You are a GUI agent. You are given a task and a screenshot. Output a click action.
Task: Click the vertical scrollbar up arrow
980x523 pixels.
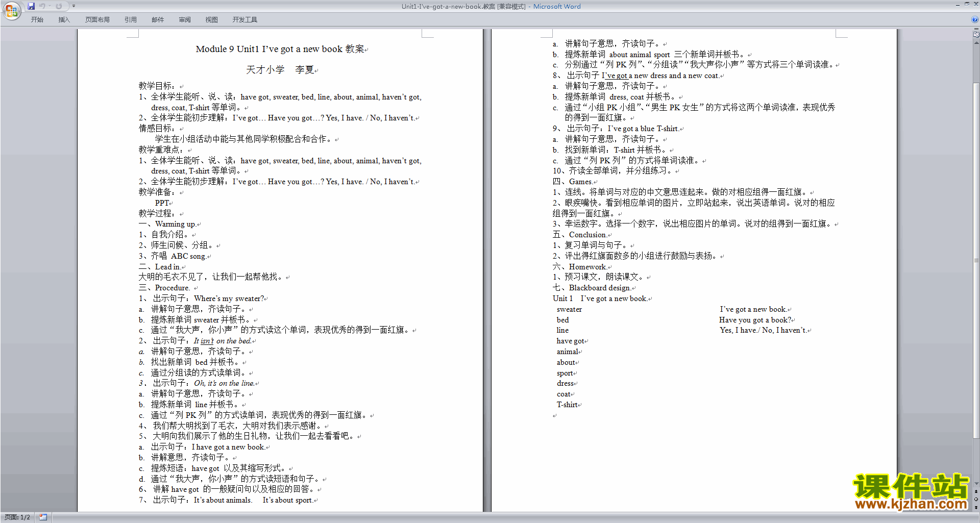(x=976, y=42)
